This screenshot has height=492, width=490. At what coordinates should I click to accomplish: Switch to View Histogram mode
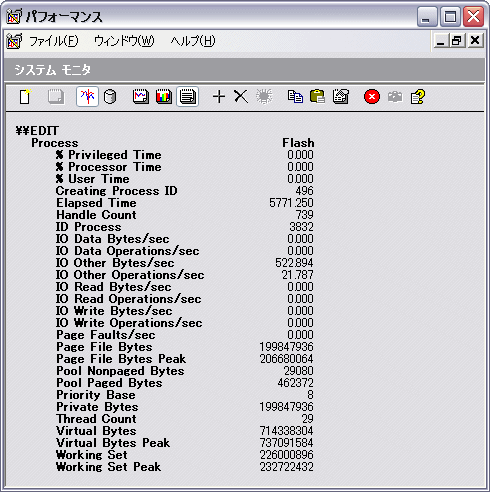point(164,97)
